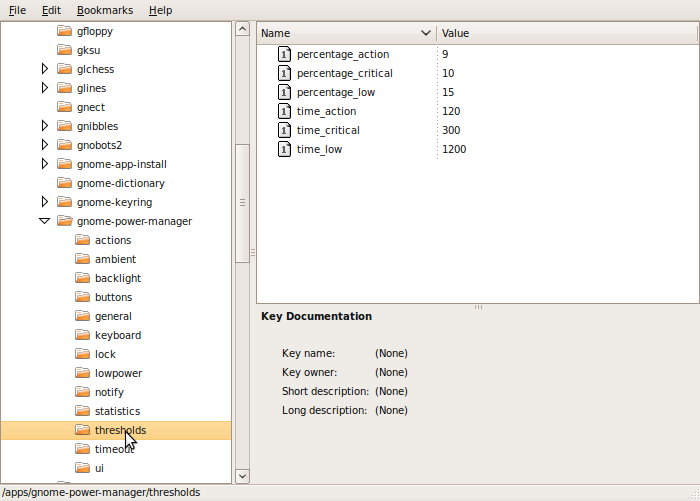This screenshot has height=501, width=700.
Task: Expand the glines tree node
Action: pos(45,88)
